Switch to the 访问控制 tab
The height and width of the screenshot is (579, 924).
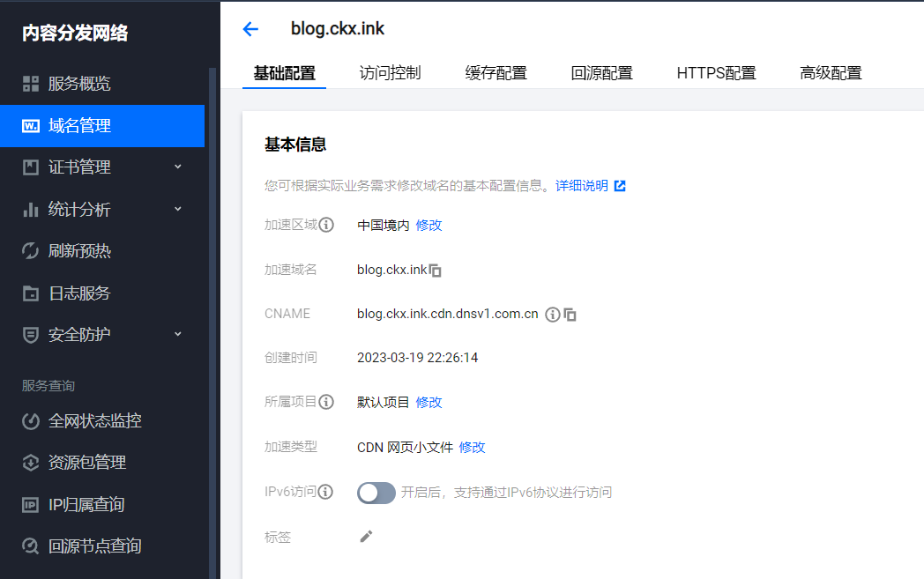click(390, 73)
